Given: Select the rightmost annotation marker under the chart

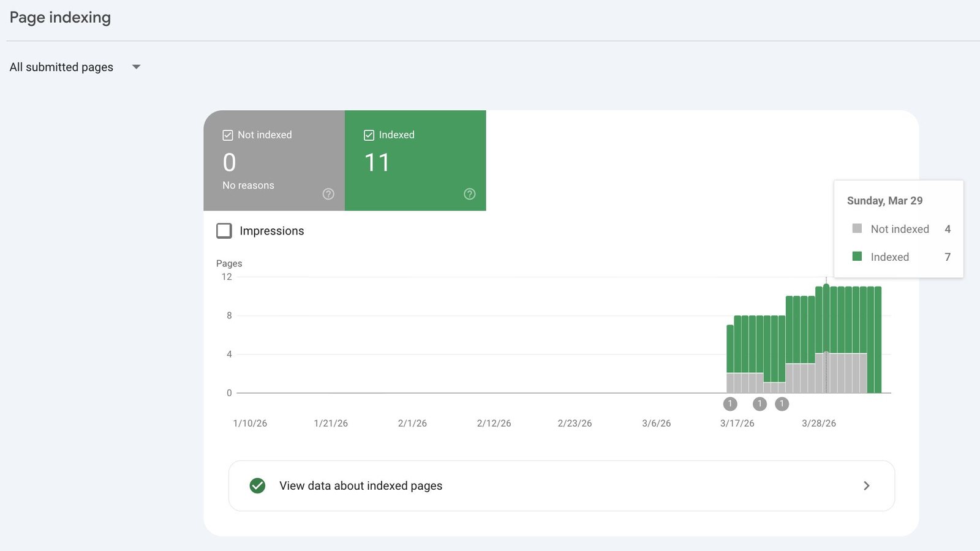Looking at the screenshot, I should (x=782, y=404).
